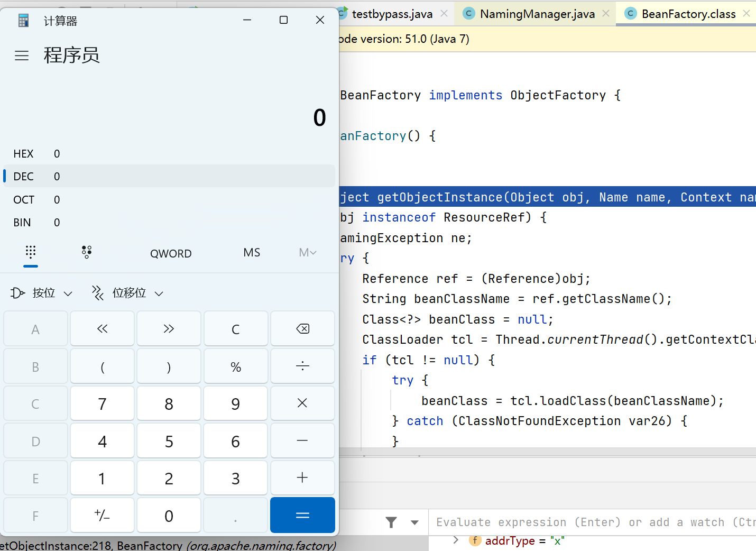The width and height of the screenshot is (756, 551).
Task: Click the number 3 key
Action: point(236,478)
